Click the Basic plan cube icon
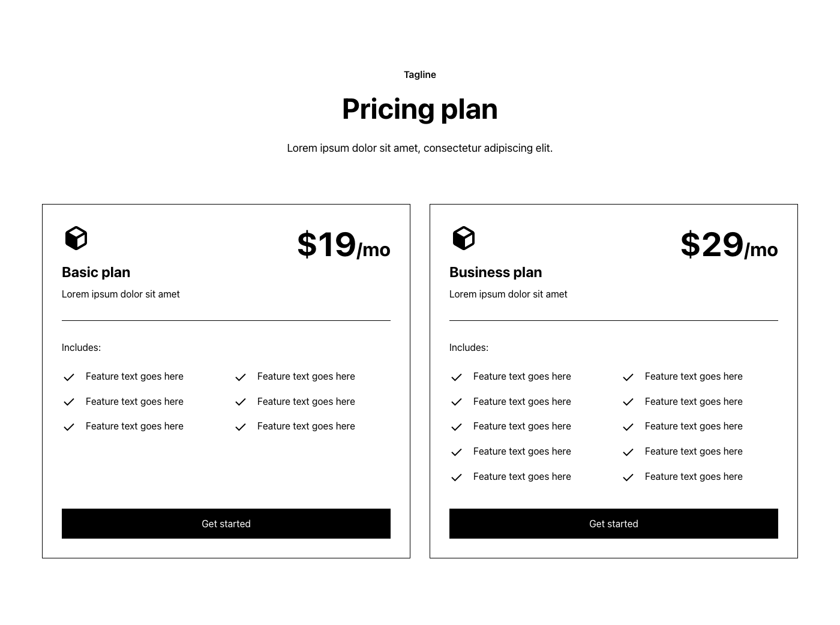This screenshot has height=625, width=840. point(76,238)
